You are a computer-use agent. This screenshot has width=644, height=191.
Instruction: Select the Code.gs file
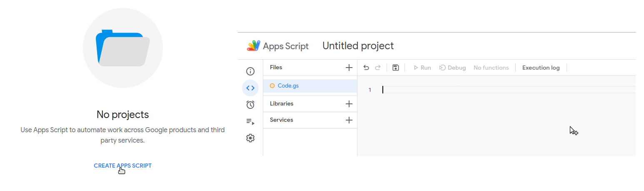[288, 86]
